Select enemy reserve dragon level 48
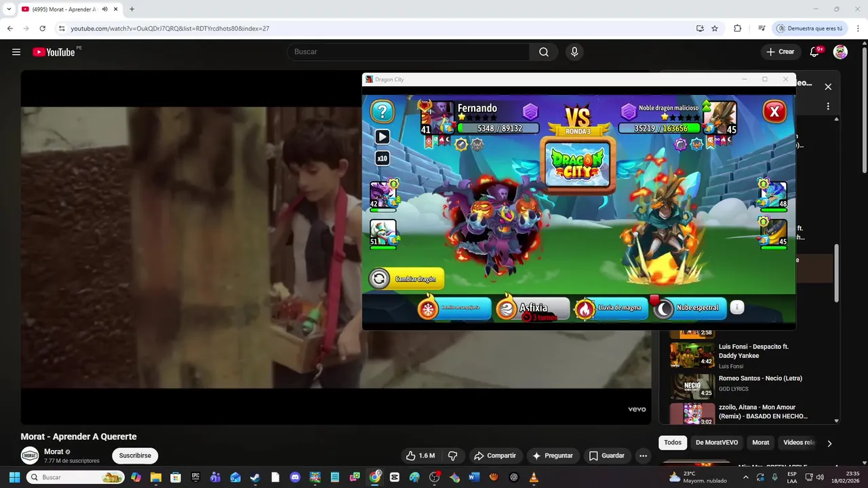Image resolution: width=868 pixels, height=488 pixels. pyautogui.click(x=774, y=195)
